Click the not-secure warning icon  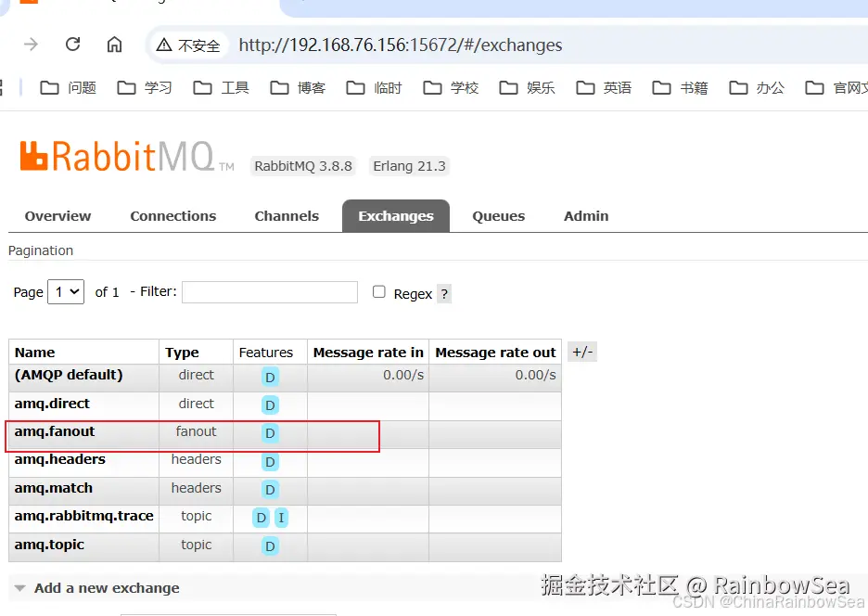(x=164, y=45)
